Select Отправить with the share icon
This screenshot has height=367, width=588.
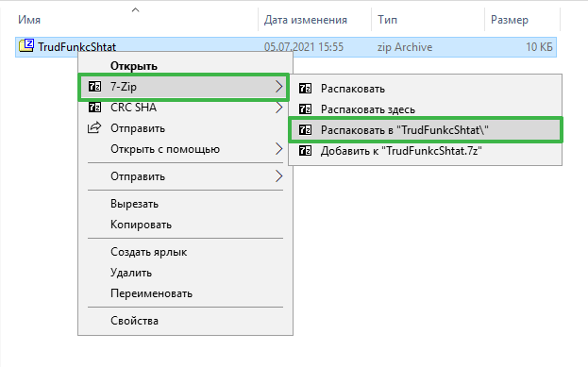pos(185,128)
